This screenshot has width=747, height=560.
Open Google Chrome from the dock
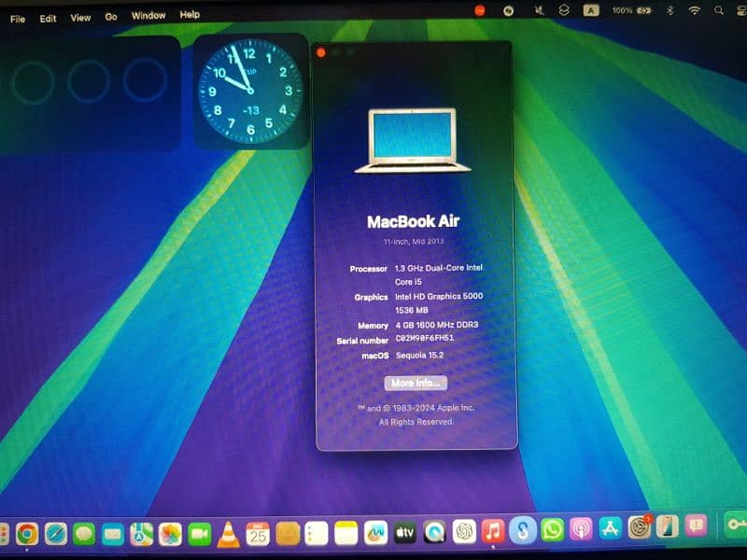click(27, 533)
